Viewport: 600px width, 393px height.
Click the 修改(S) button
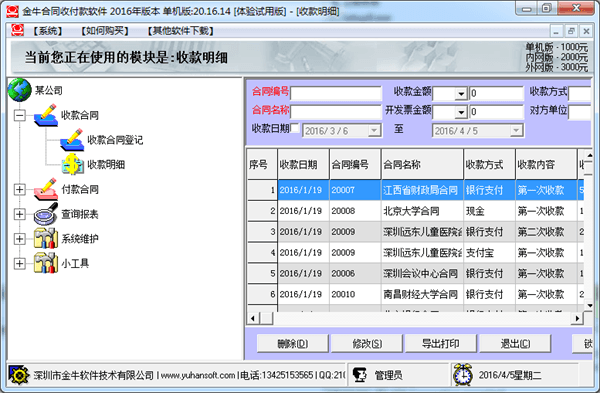point(367,343)
